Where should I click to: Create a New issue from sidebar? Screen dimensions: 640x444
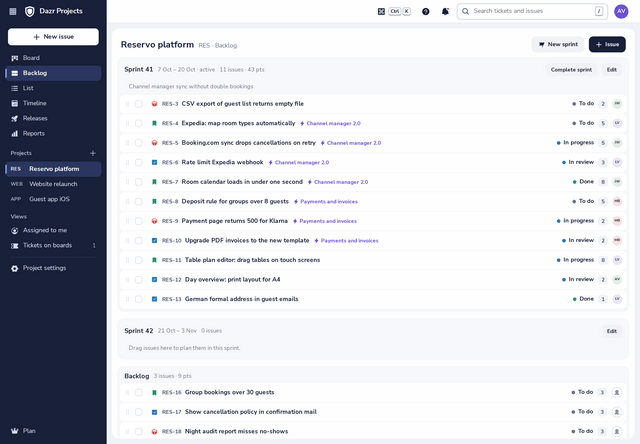[53, 37]
